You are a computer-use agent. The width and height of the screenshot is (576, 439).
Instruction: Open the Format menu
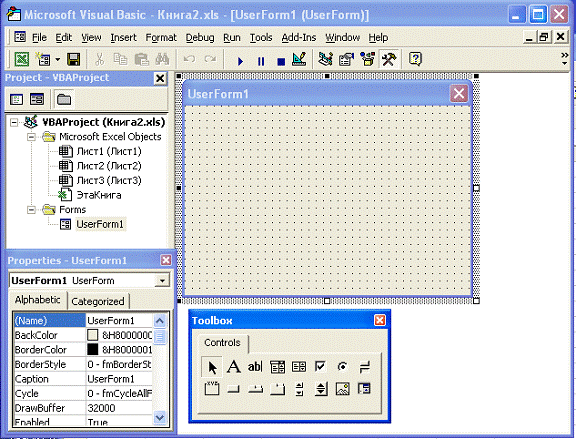click(x=161, y=37)
